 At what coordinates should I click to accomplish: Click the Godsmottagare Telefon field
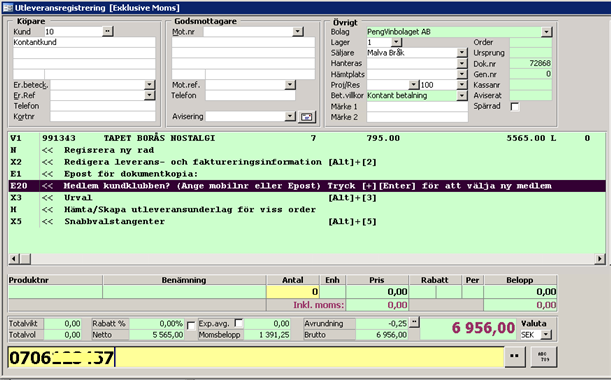coord(250,95)
